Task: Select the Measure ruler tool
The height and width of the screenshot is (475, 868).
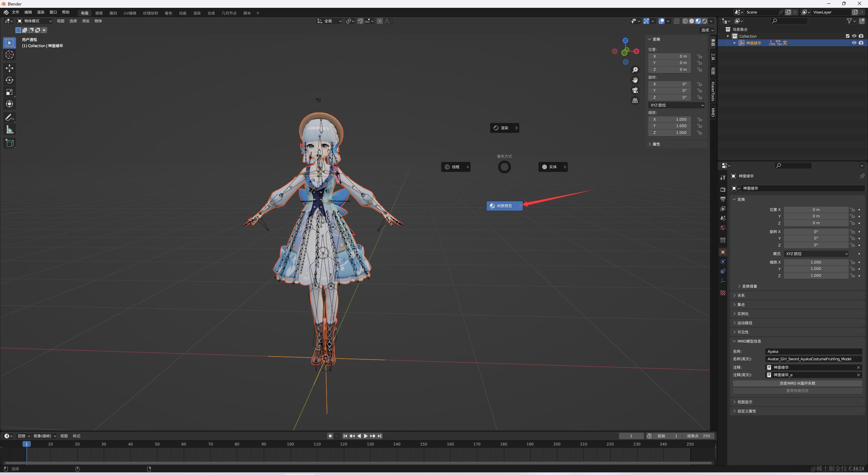Action: coord(9,130)
